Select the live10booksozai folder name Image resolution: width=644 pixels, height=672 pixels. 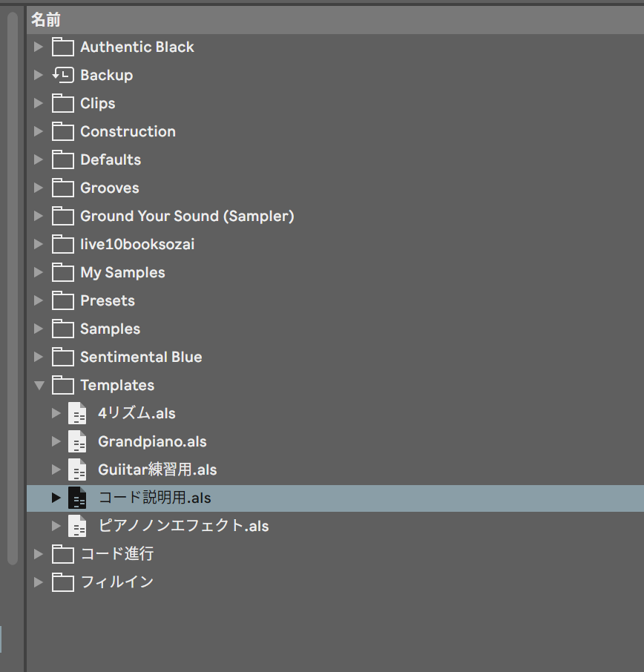[x=137, y=244]
